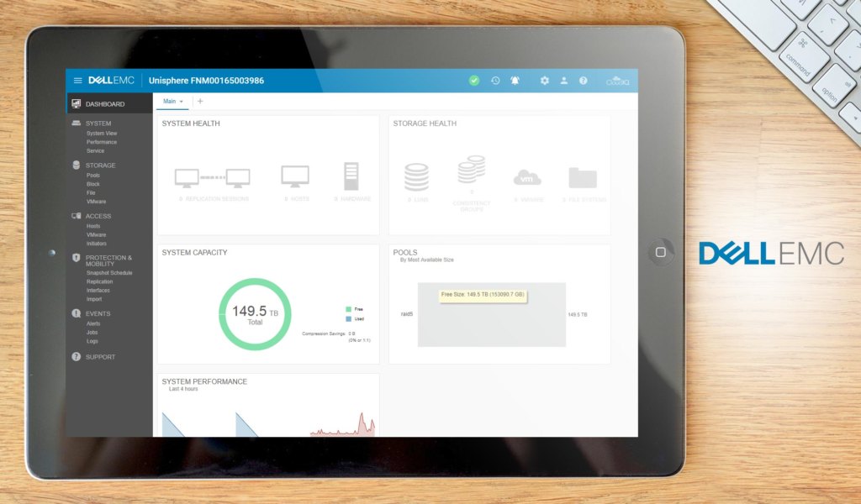The image size is (861, 504).
Task: Click the green system health status icon
Action: pos(474,81)
